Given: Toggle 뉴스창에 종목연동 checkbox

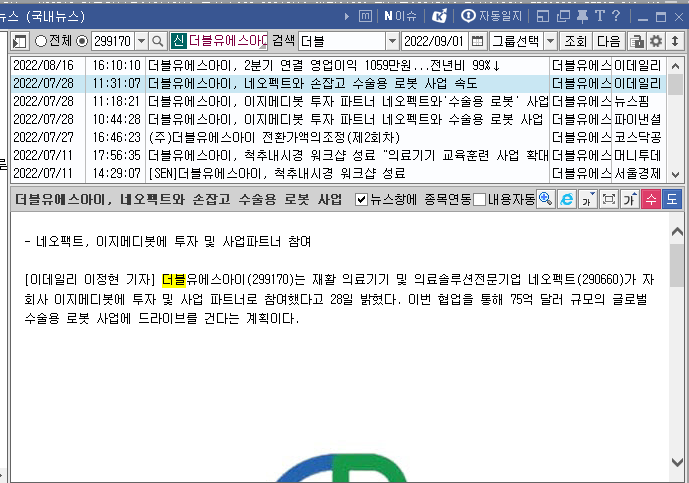Looking at the screenshot, I should [x=361, y=200].
